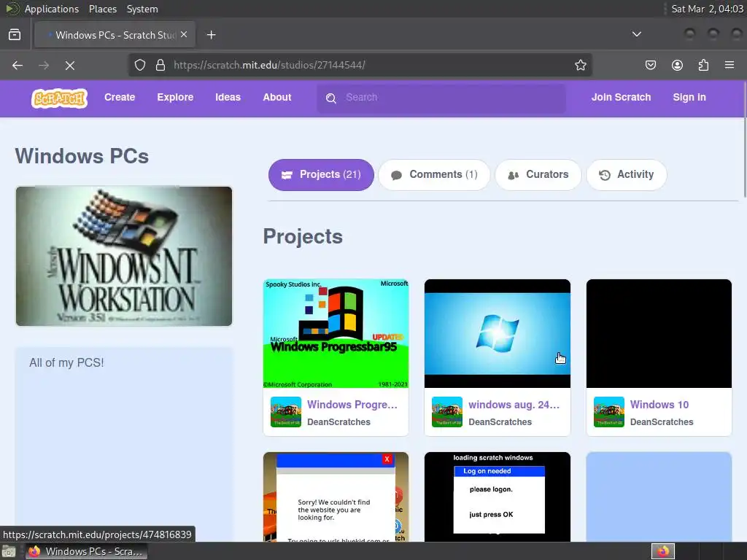
Task: Click the browser back arrow
Action: pyautogui.click(x=18, y=65)
